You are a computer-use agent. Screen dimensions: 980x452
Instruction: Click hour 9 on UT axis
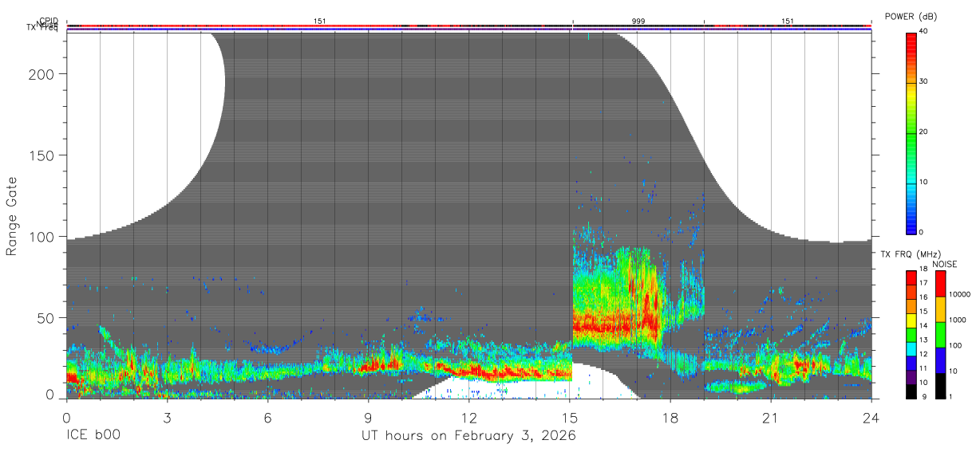(368, 417)
